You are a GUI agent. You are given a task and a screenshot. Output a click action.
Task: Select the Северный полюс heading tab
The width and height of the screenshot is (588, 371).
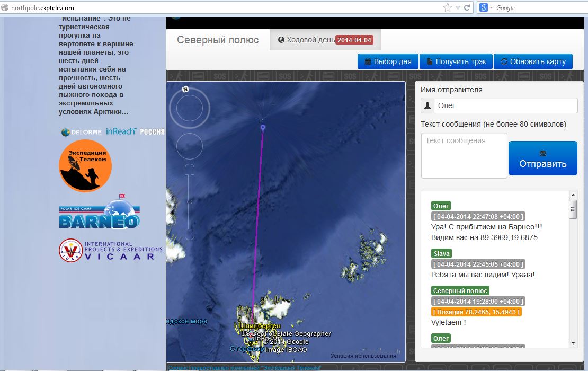[x=218, y=40]
